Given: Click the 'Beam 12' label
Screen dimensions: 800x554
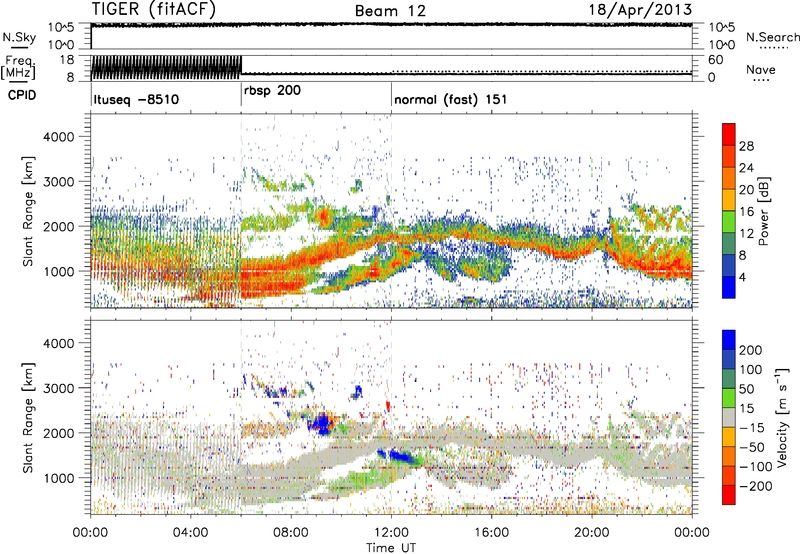Looking at the screenshot, I should click(390, 11).
